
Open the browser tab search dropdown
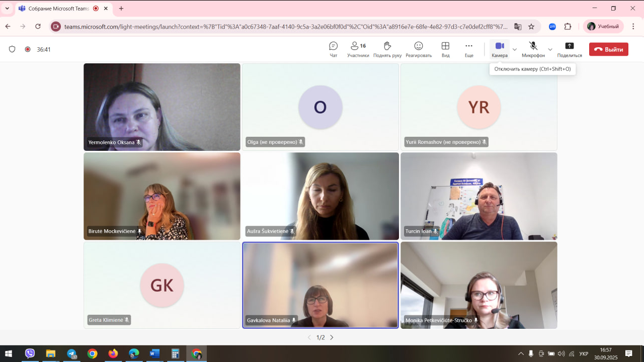tap(7, 9)
